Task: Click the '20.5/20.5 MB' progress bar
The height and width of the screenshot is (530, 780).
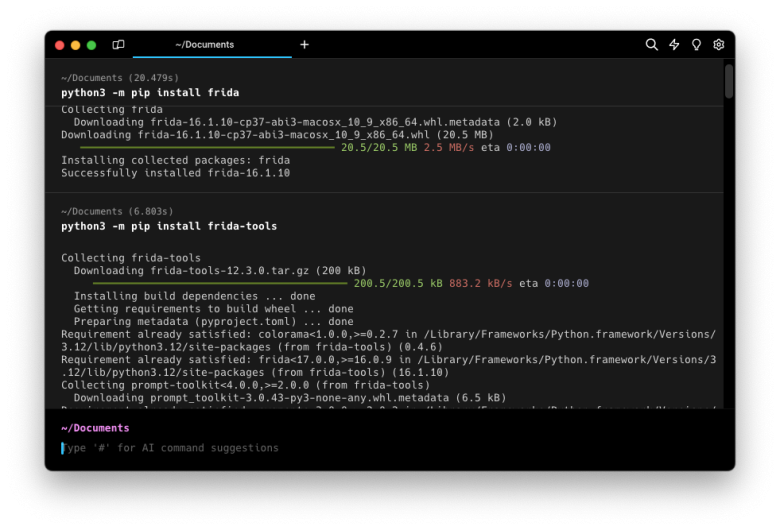Action: 207,147
